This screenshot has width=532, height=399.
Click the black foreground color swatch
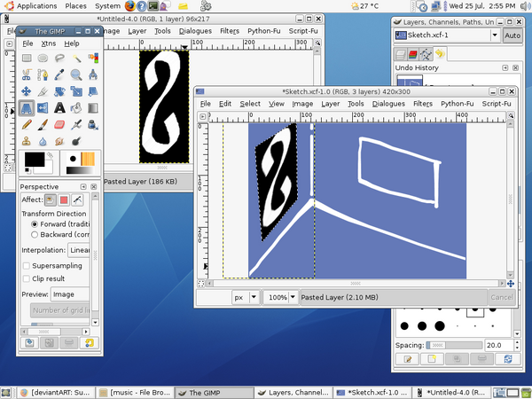point(34,160)
